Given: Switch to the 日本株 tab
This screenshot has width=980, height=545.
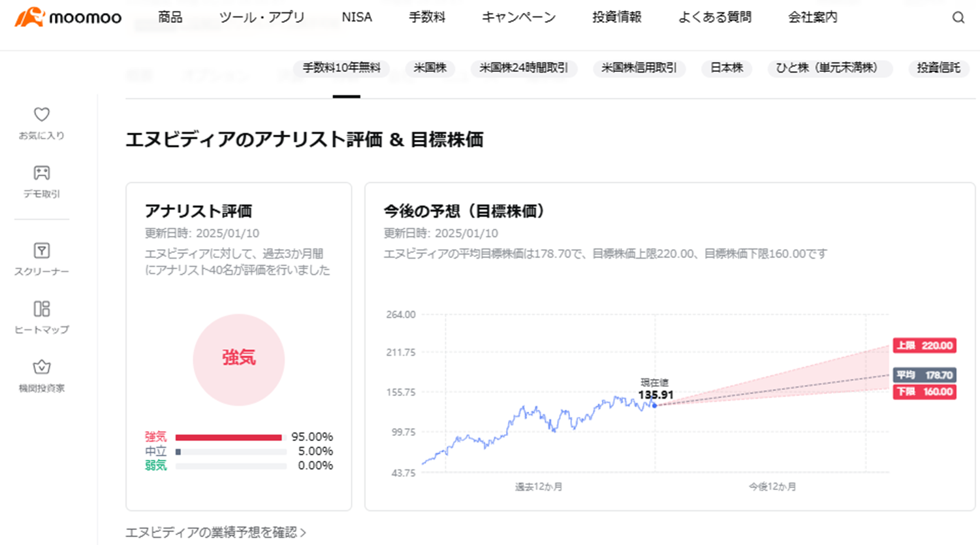Looking at the screenshot, I should pyautogui.click(x=726, y=69).
